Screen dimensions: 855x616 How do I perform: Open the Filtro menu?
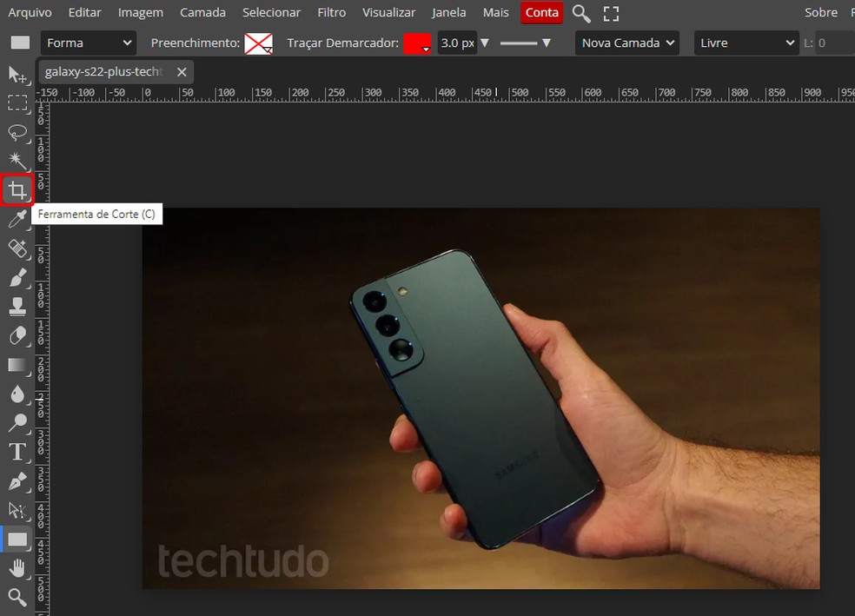[331, 13]
